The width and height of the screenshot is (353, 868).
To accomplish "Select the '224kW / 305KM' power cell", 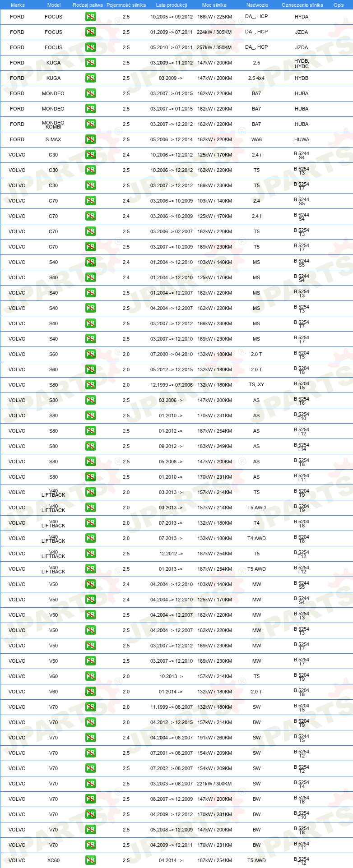I will [214, 32].
